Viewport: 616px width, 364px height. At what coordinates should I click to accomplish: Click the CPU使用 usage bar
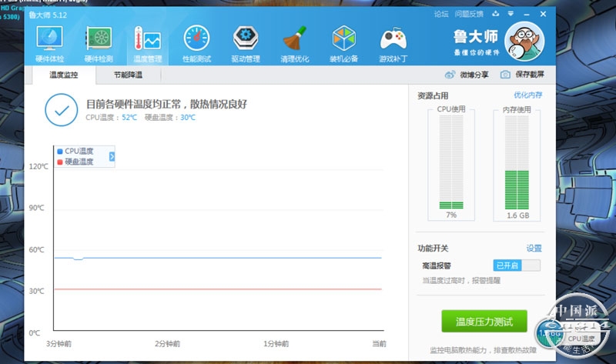pos(451,162)
